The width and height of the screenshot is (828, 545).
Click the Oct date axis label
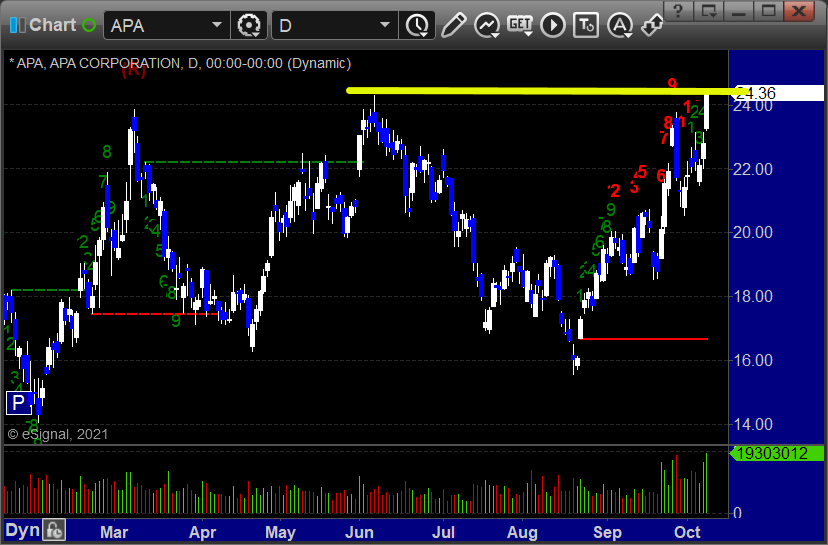(688, 532)
